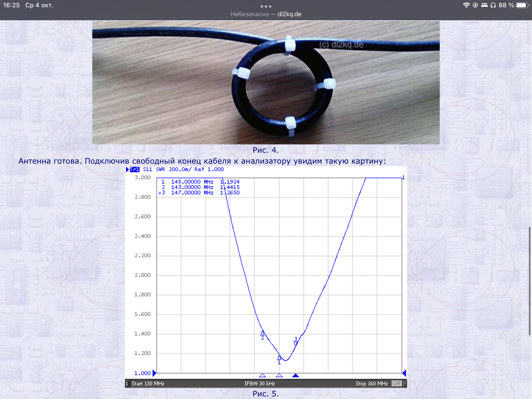Click the left reference level arrow at 1.000
The image size is (532, 399).
154,373
